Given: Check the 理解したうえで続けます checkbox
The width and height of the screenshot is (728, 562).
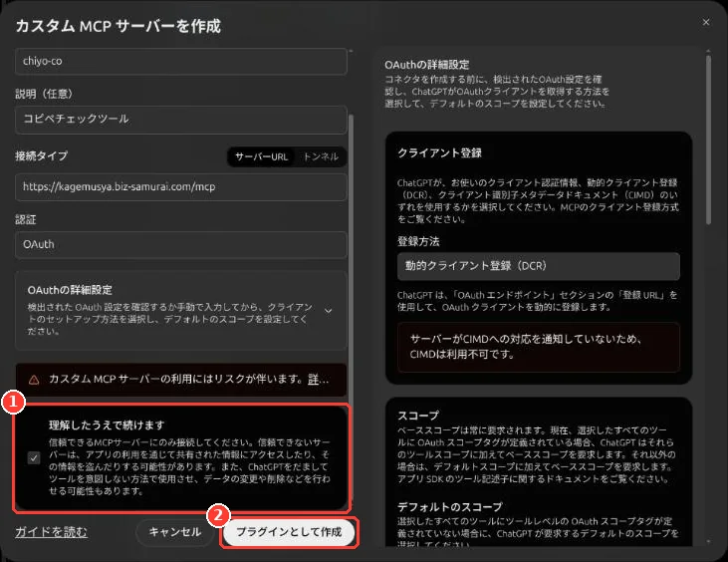Looking at the screenshot, I should [34, 458].
